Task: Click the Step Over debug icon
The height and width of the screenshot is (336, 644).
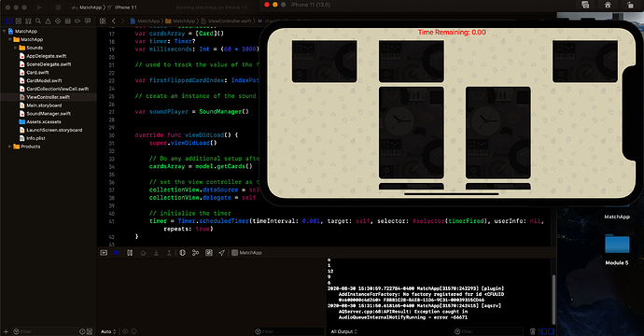Action: click(x=143, y=253)
